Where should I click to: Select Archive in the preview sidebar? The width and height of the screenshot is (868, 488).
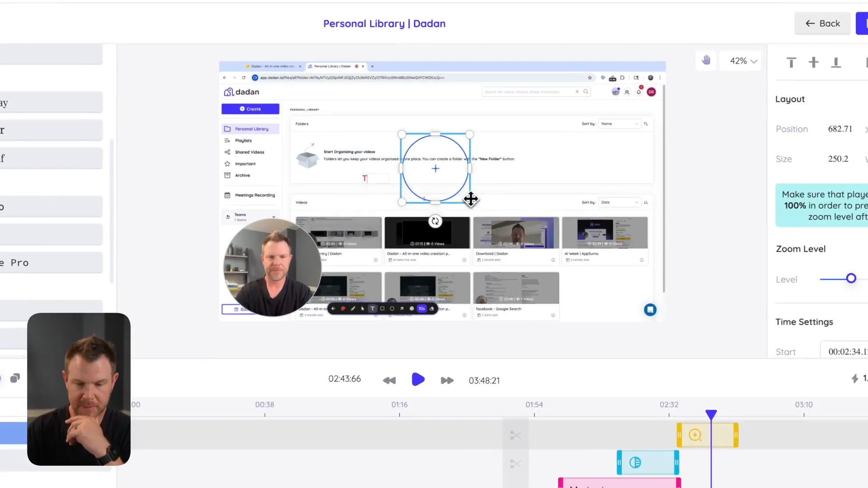[242, 175]
